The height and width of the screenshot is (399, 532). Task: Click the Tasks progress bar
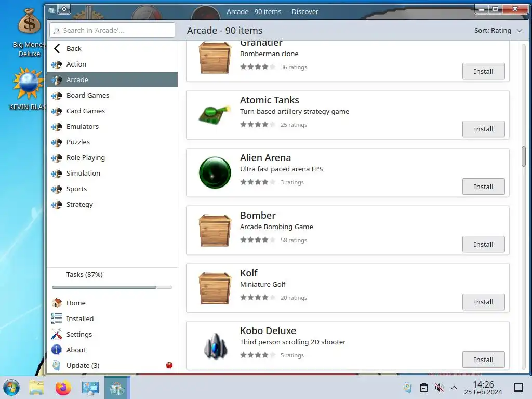(112, 287)
